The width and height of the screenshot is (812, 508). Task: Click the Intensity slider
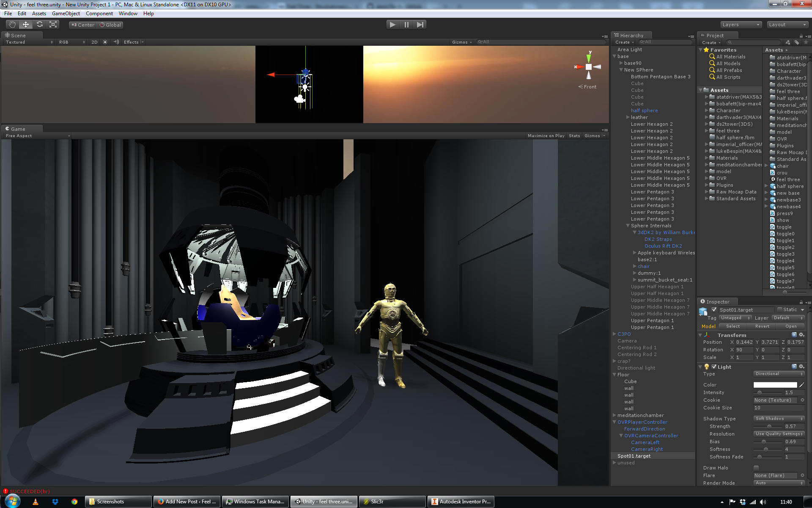pyautogui.click(x=768, y=392)
